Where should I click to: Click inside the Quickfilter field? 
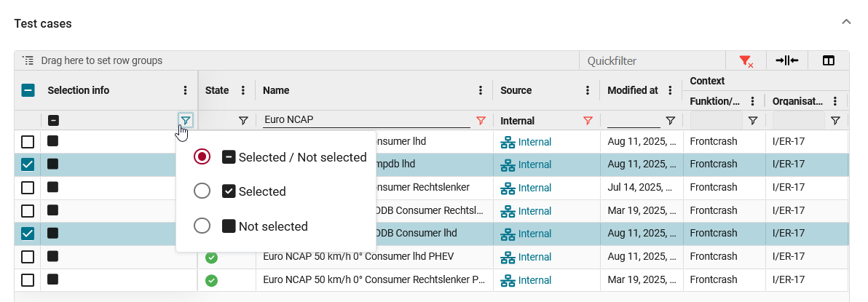[652, 61]
